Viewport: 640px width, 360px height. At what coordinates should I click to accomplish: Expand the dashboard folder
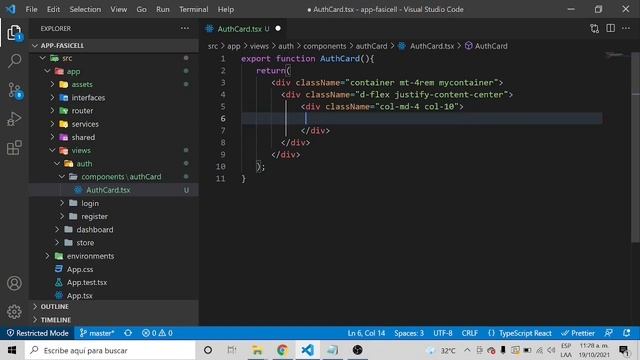tap(58, 229)
